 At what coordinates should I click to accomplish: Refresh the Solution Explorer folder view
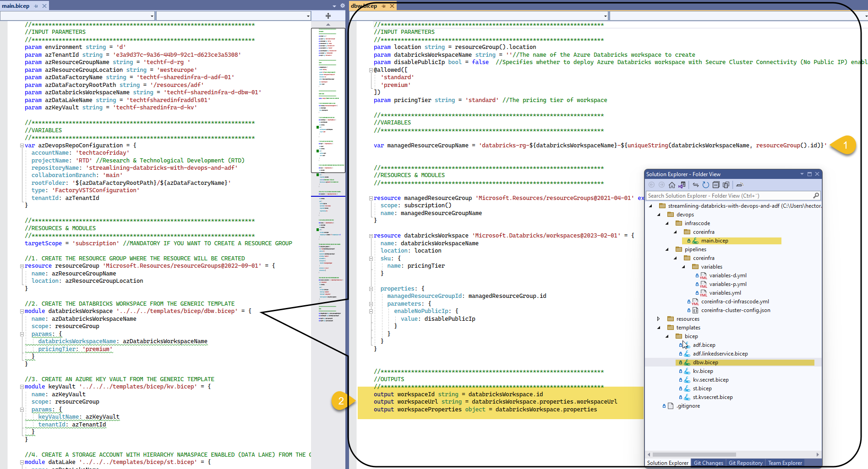706,185
